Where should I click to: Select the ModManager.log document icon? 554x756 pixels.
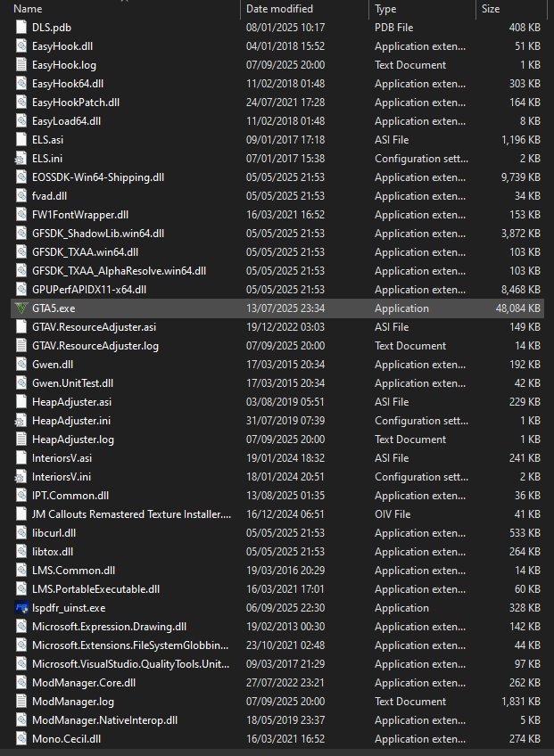pyautogui.click(x=21, y=702)
